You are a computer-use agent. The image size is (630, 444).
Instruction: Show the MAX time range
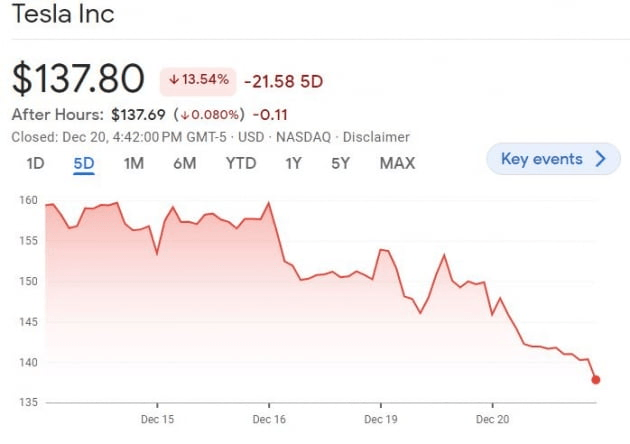pyautogui.click(x=397, y=163)
